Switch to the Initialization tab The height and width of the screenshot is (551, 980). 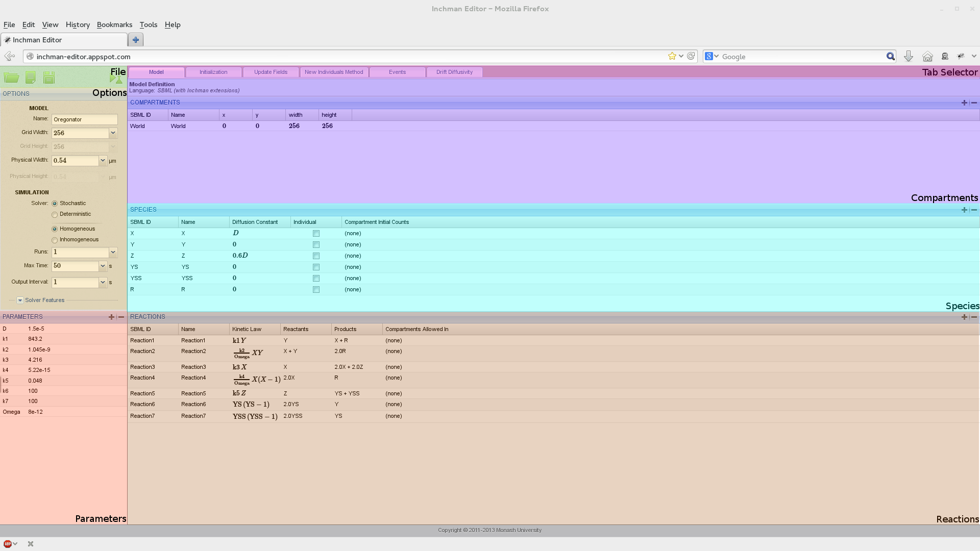pos(213,72)
